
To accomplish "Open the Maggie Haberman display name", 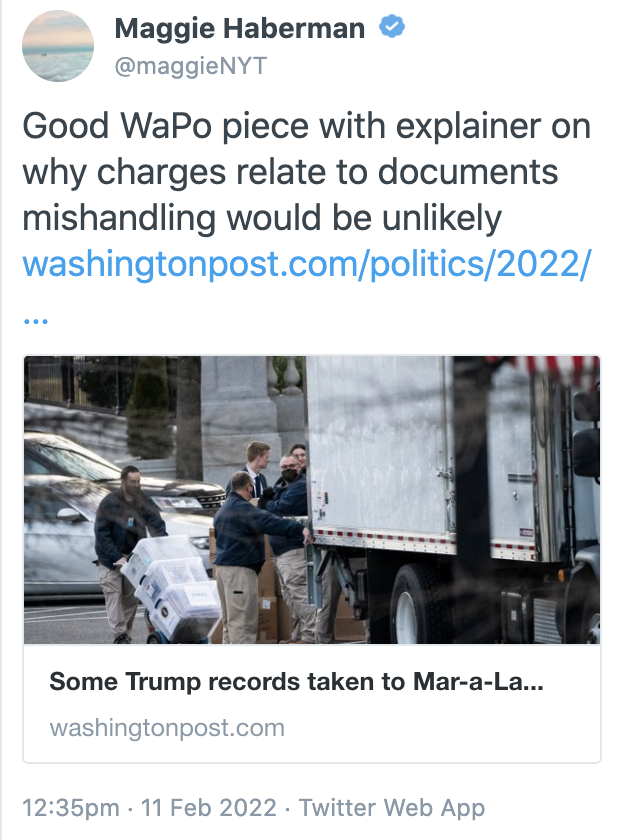I will 240,28.
